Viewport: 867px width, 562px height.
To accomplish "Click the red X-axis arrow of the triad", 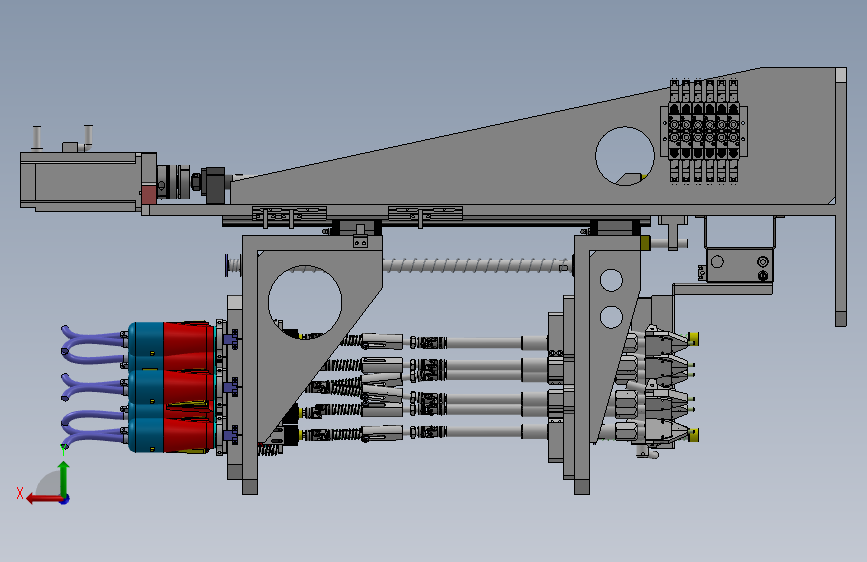I will (44, 499).
